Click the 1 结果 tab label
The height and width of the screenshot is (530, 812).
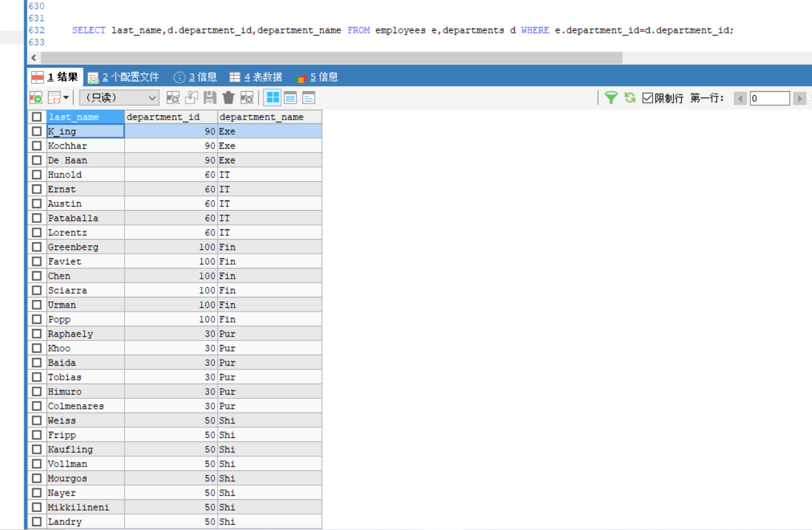point(64,76)
